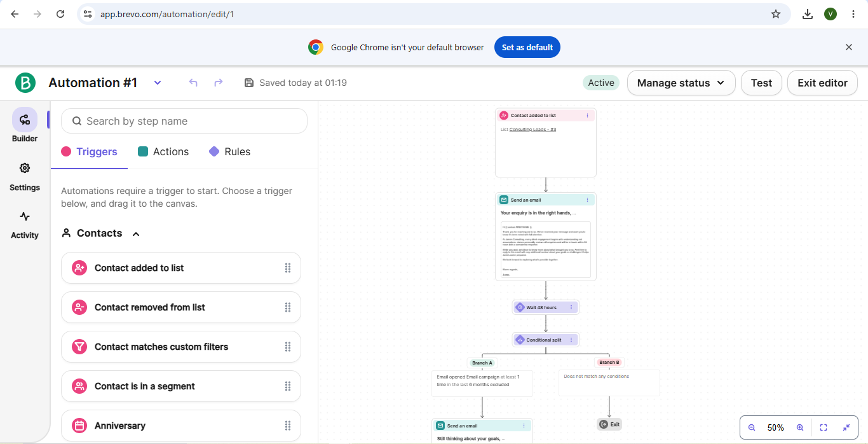Image resolution: width=868 pixels, height=444 pixels.
Task: Grab handle of Anniversary trigger
Action: (288, 426)
